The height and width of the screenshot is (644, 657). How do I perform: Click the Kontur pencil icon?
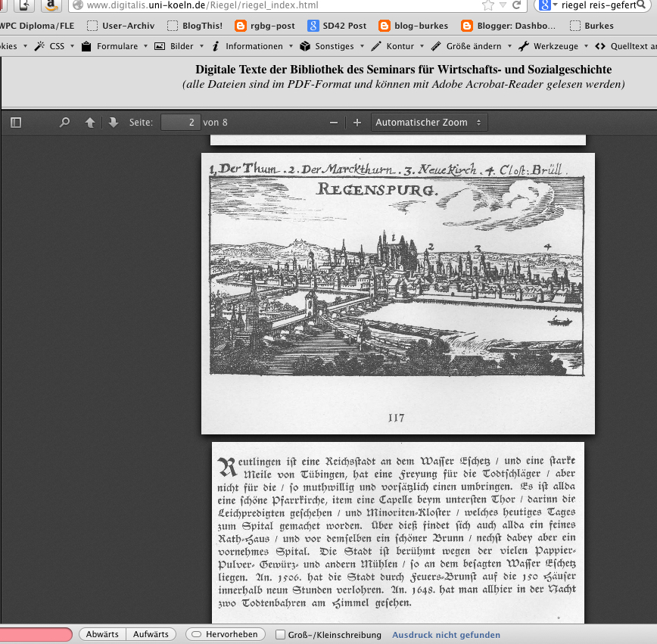376,46
